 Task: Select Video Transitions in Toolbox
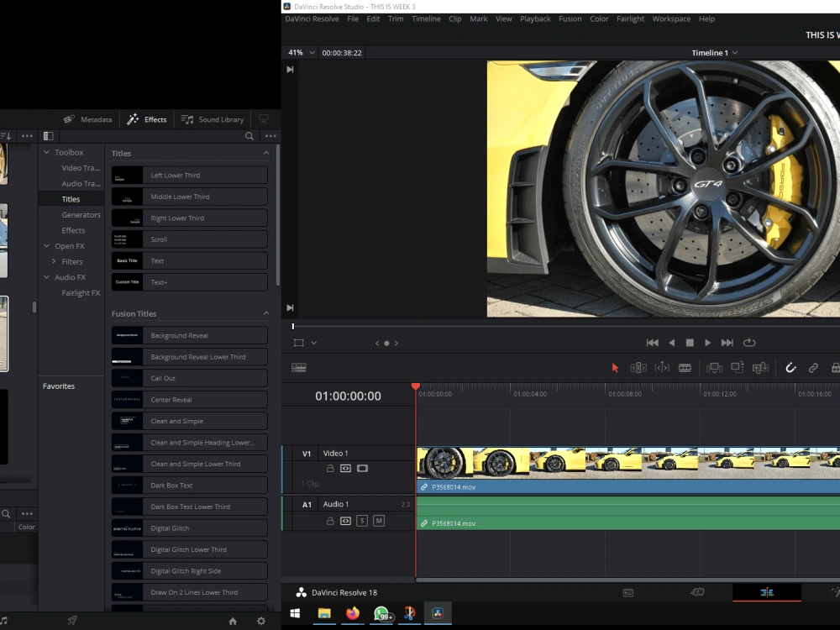coord(81,168)
